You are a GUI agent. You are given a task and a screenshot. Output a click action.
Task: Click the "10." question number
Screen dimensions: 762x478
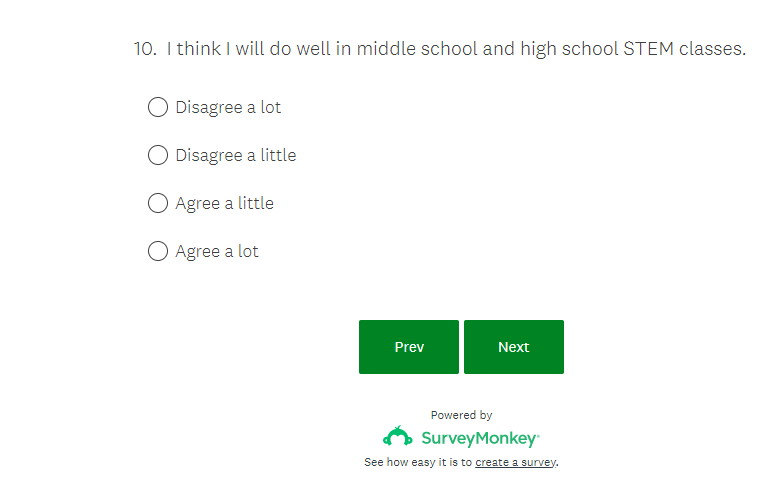(145, 48)
